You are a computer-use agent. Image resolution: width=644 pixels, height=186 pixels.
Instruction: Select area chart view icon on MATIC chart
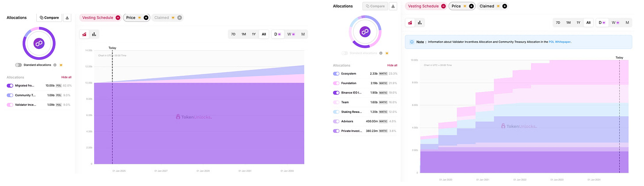[x=410, y=23]
